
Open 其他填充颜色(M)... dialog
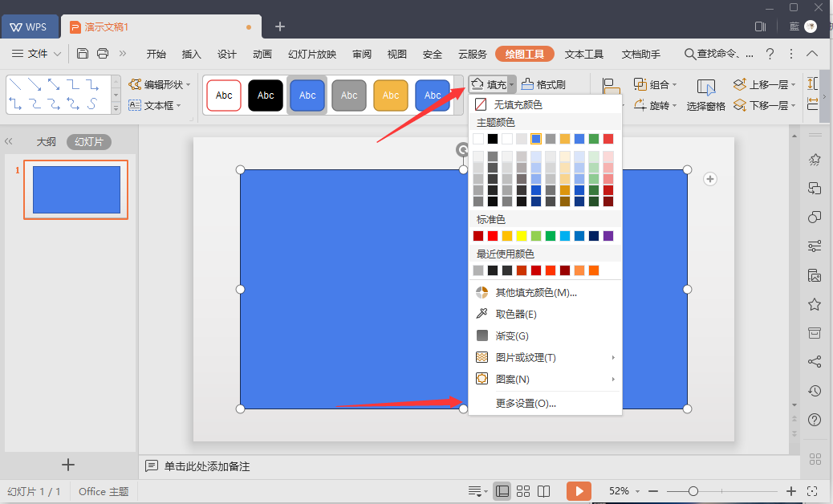coord(526,292)
